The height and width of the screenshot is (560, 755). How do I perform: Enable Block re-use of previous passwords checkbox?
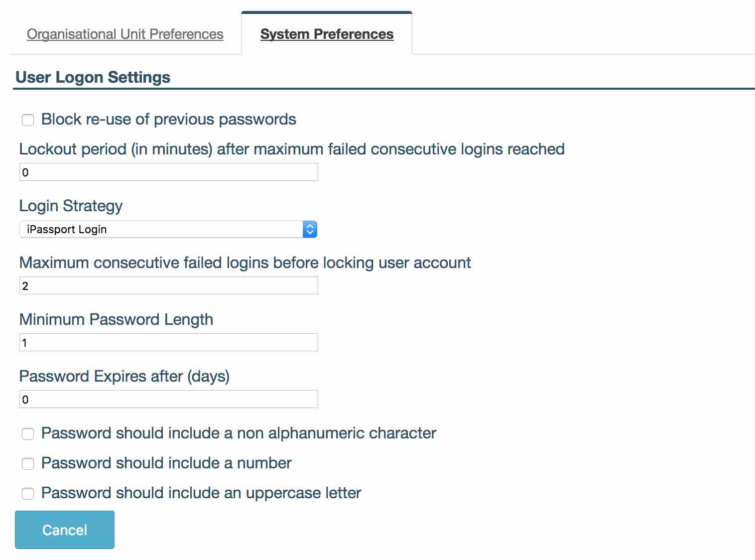pos(28,120)
